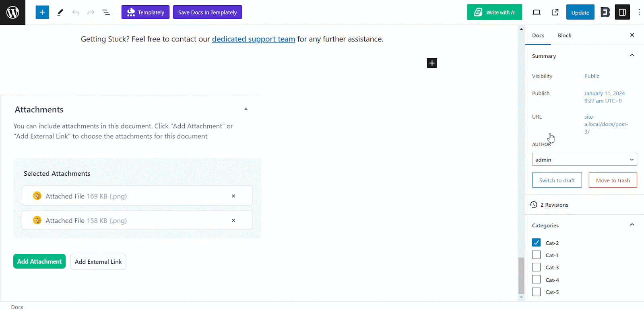Check the Cat-1 category
This screenshot has width=644, height=310.
[x=536, y=255]
